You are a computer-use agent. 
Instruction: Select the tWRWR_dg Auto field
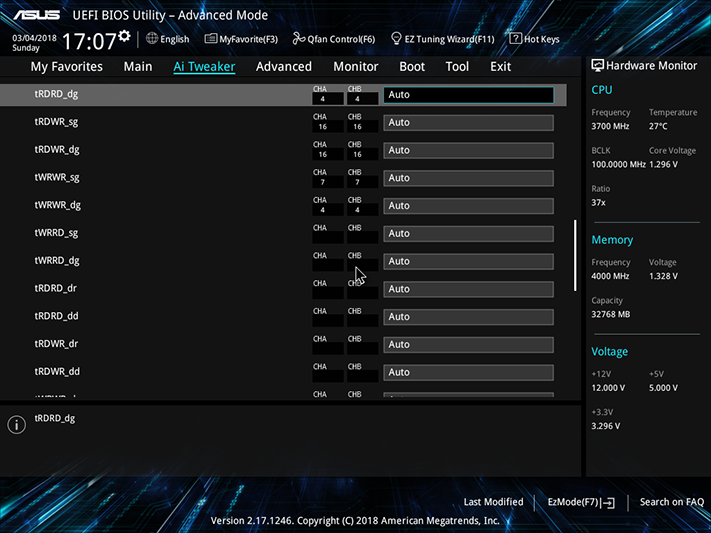468,205
